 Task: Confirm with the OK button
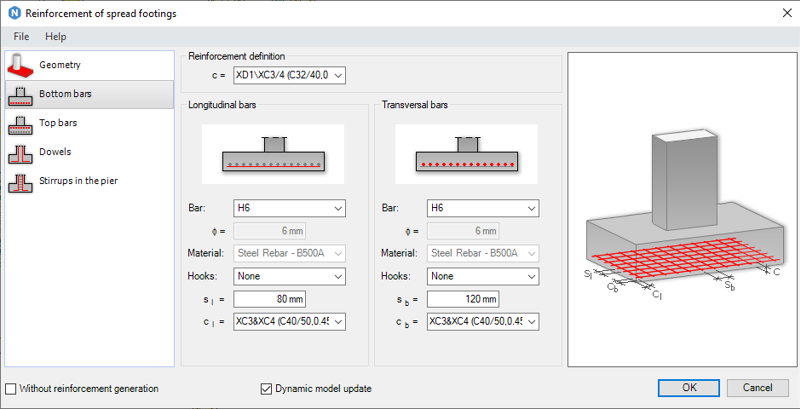point(689,388)
